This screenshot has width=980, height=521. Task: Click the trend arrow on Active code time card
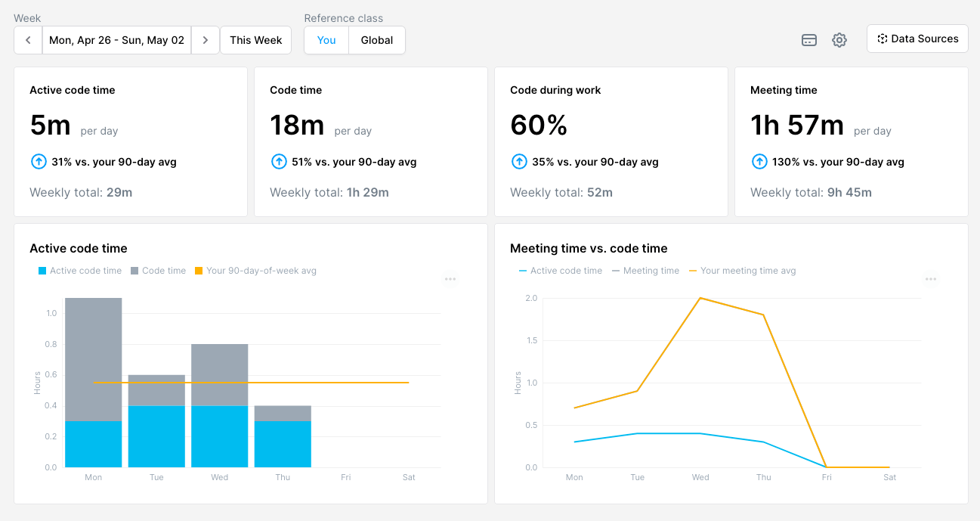tap(37, 161)
